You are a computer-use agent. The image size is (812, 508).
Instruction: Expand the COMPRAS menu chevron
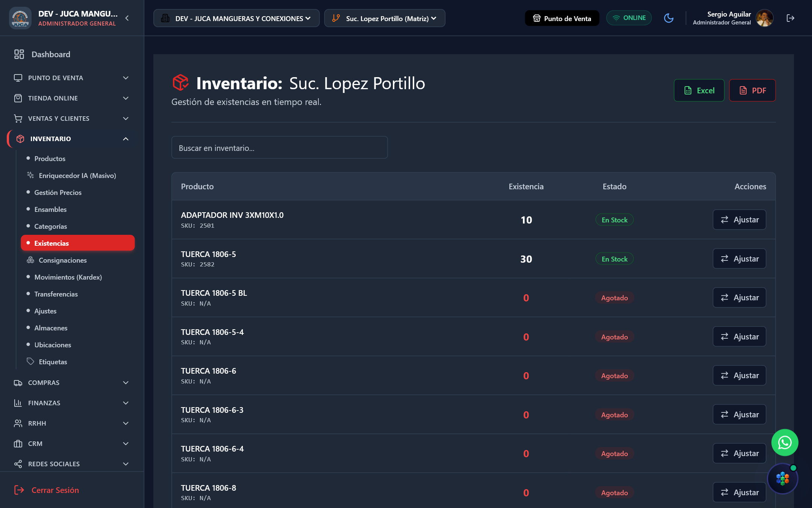pyautogui.click(x=126, y=383)
